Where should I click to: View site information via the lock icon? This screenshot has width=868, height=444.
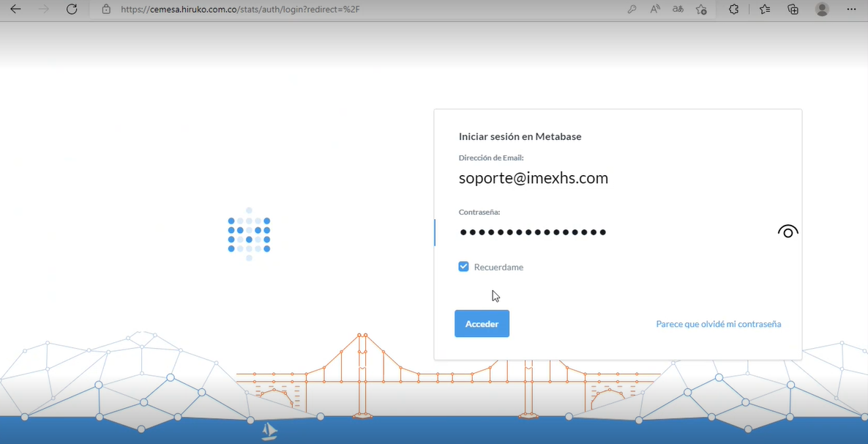pos(106,10)
